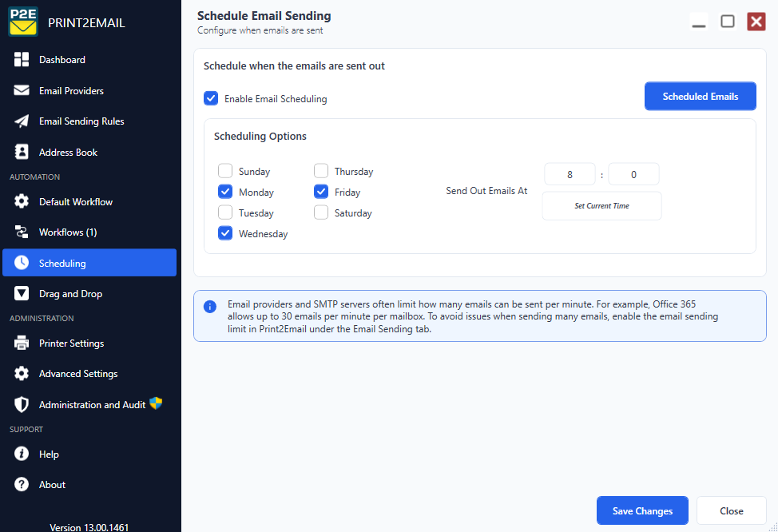Click the Workflows flow icon
The width and height of the screenshot is (778, 532).
22,232
